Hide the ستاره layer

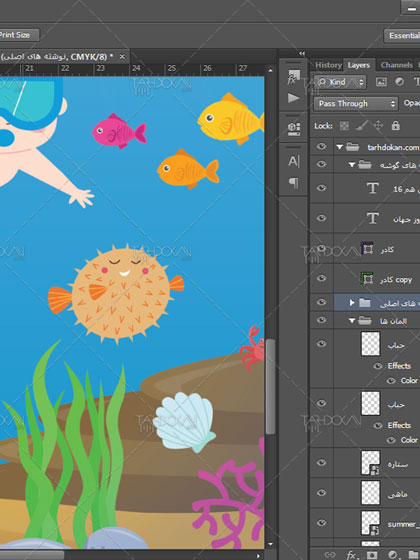[321, 462]
